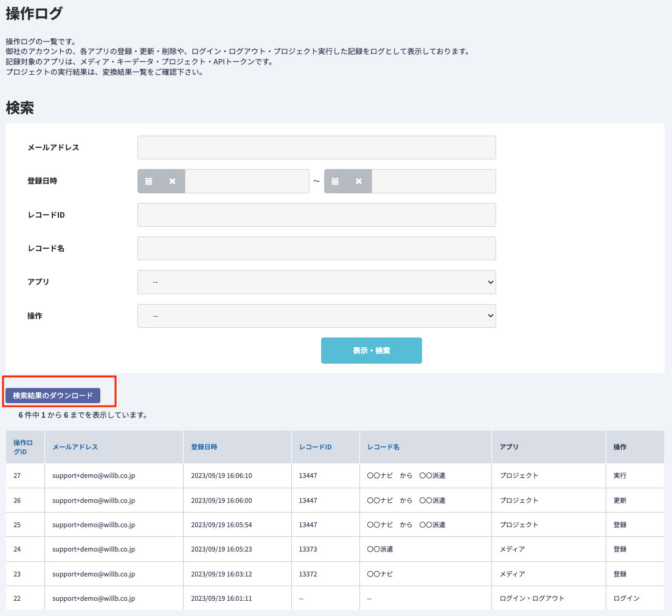Select プロジェクト app cell in row 25
Image resolution: width=672 pixels, height=616 pixels.
549,525
